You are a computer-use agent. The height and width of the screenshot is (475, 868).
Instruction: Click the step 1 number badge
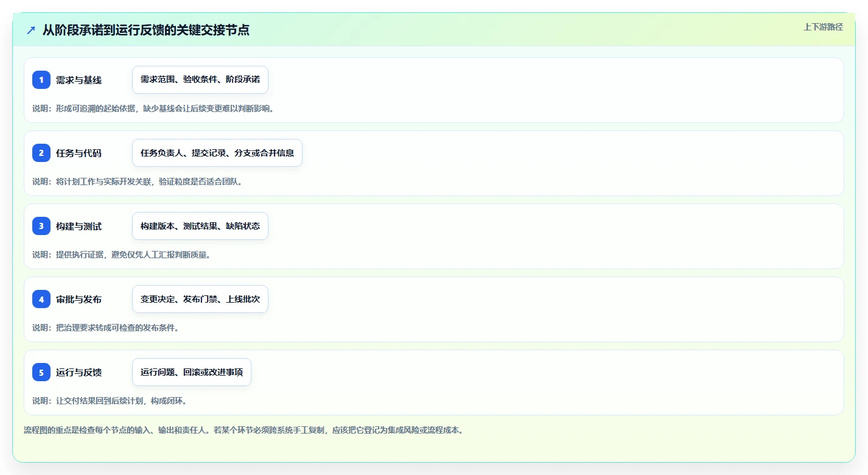tap(41, 80)
